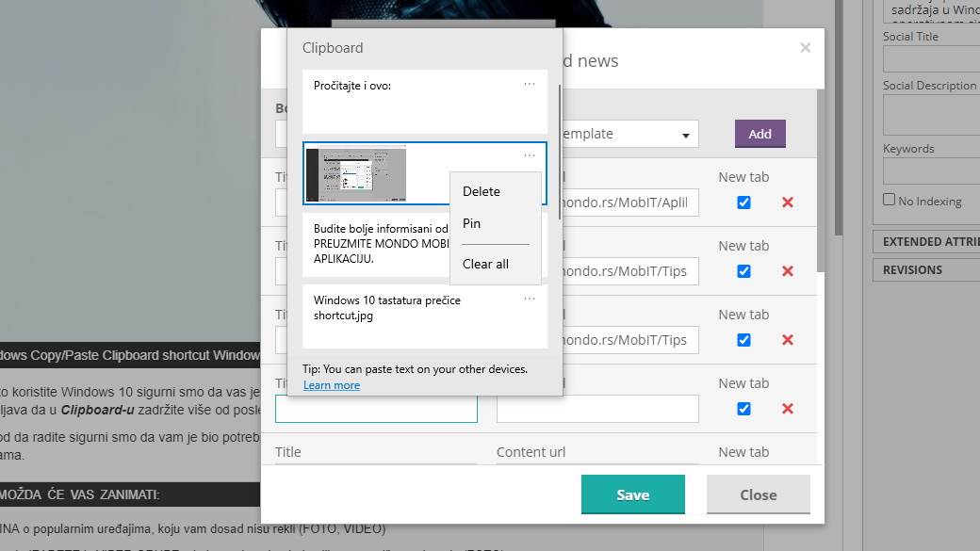This screenshot has width=980, height=551.
Task: Remove the first row with the MobIT/Aplil URL
Action: 788,203
